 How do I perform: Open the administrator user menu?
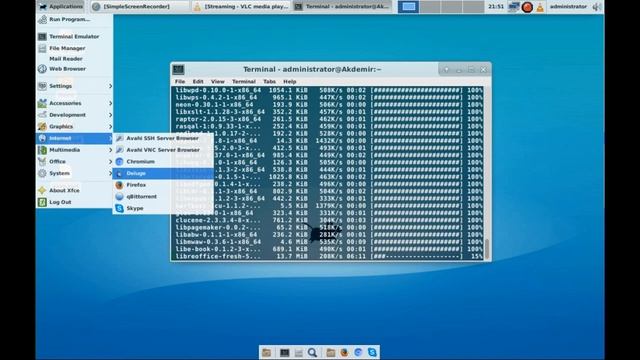(x=568, y=7)
